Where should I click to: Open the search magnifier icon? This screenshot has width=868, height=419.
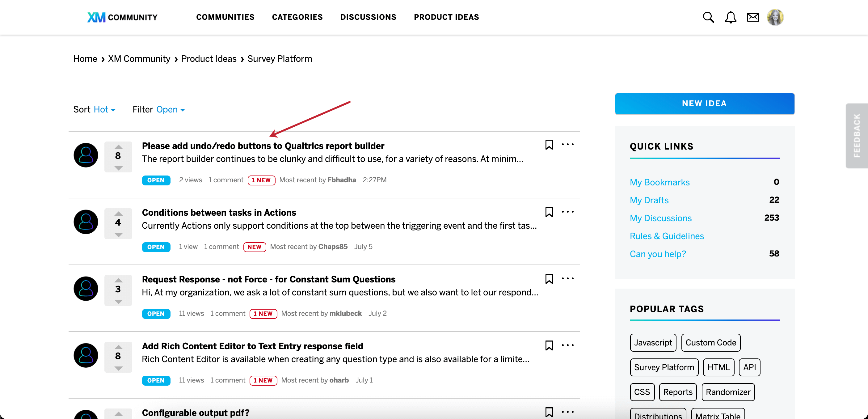(x=708, y=17)
